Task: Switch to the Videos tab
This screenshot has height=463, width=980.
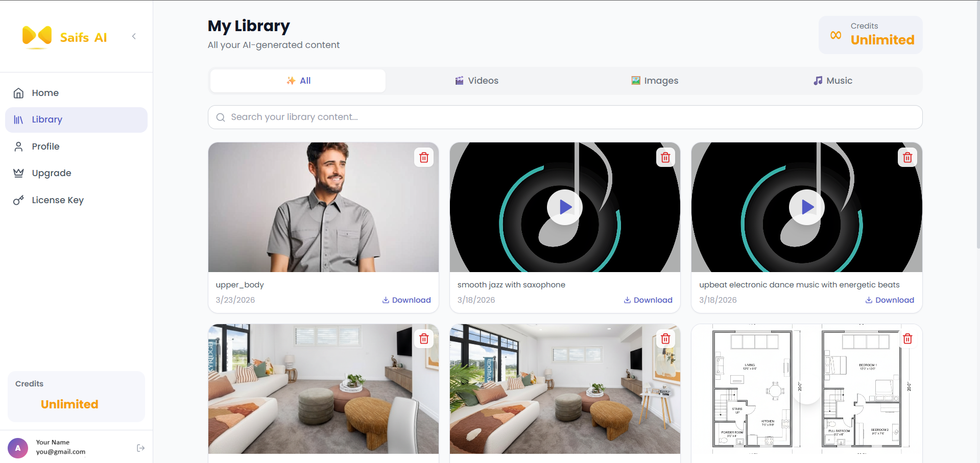Action: [476, 81]
